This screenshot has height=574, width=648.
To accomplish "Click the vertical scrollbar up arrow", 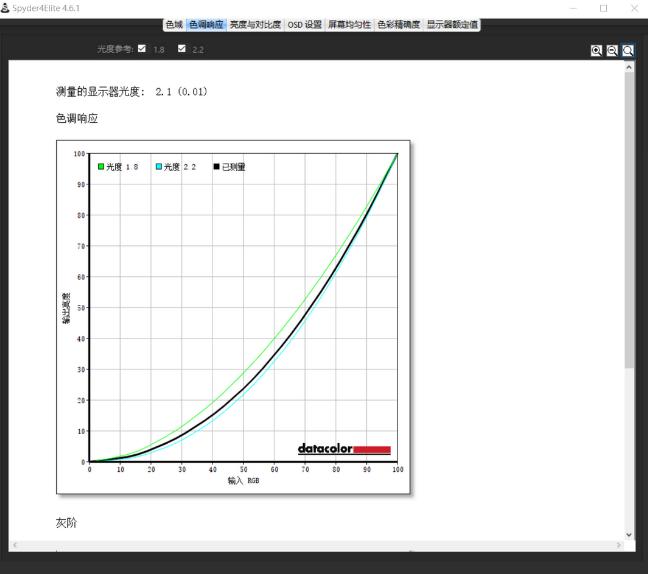I will (629, 67).
